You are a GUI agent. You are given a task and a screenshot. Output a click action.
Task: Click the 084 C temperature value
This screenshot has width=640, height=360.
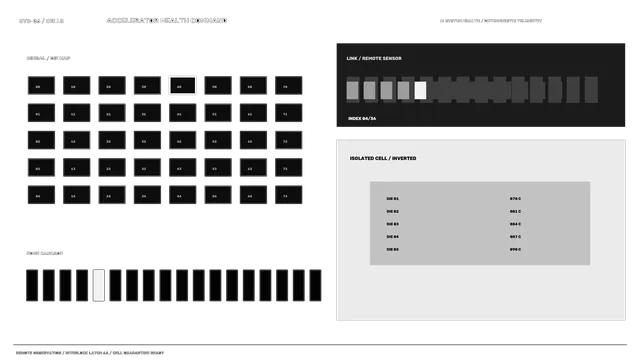tap(515, 224)
